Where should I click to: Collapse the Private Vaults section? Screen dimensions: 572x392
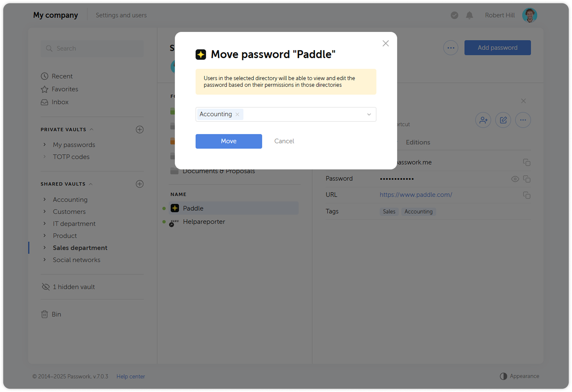coord(92,129)
